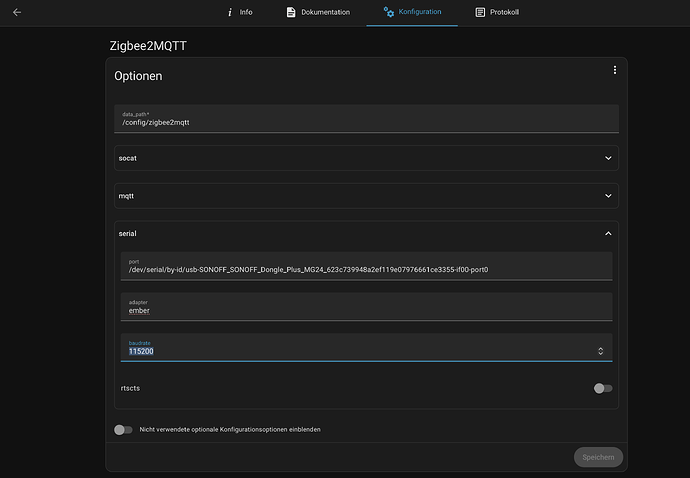Edit the data_path field
690x478 pixels.
click(366, 119)
